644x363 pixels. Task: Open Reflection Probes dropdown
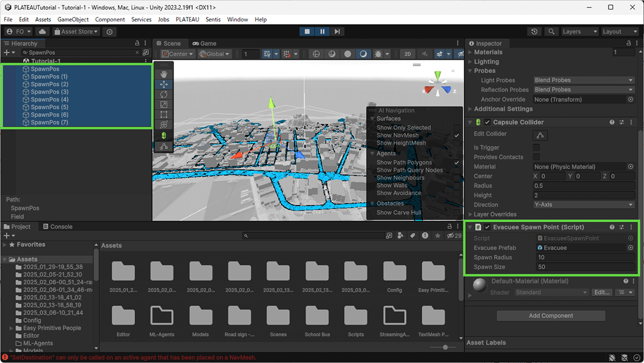pyautogui.click(x=584, y=90)
